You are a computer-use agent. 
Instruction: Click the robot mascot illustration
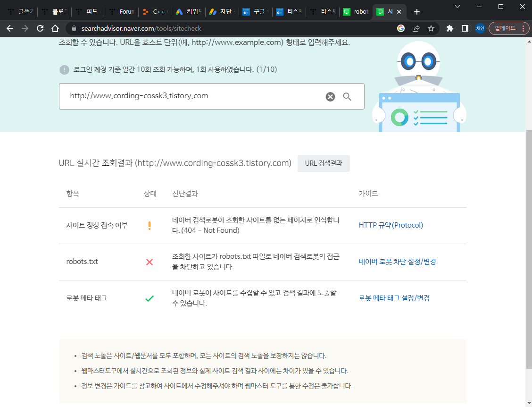pos(419,87)
